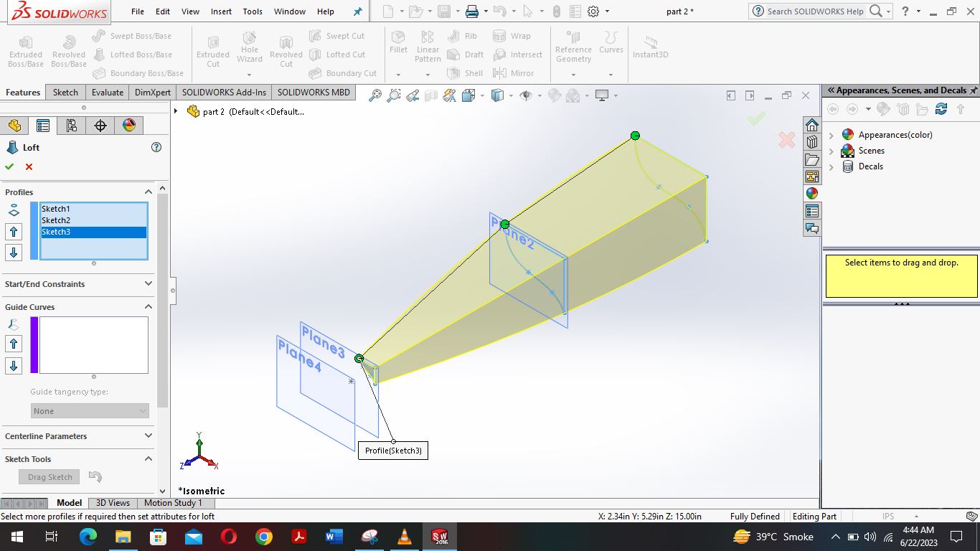Screen dimensions: 980x551
Task: Click the Save icon in the top toolbar
Action: [x=444, y=11]
